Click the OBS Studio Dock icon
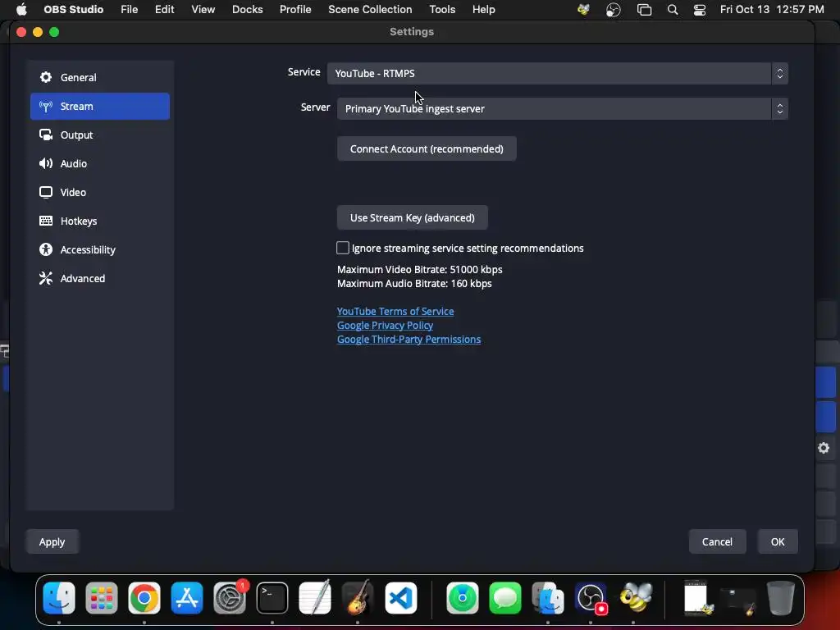840x630 pixels. point(591,597)
